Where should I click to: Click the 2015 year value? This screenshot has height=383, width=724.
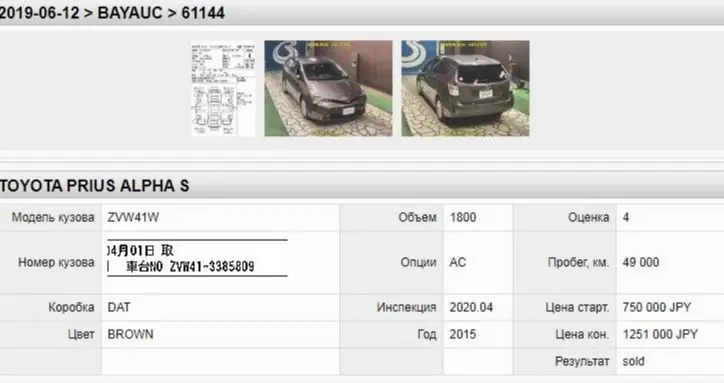tap(463, 334)
